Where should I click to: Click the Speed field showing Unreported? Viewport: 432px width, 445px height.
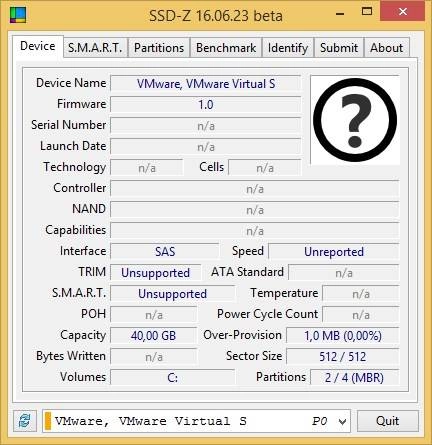[334, 252]
